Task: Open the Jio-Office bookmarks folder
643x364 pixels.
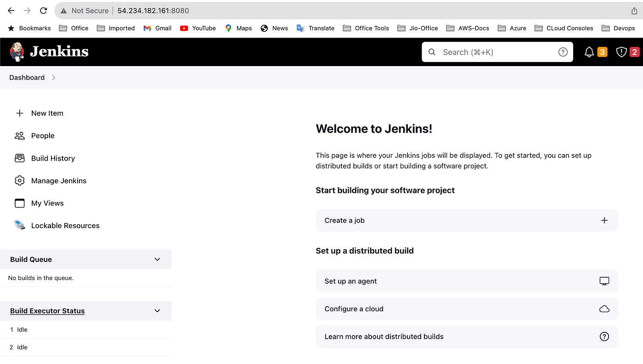Action: [x=417, y=28]
